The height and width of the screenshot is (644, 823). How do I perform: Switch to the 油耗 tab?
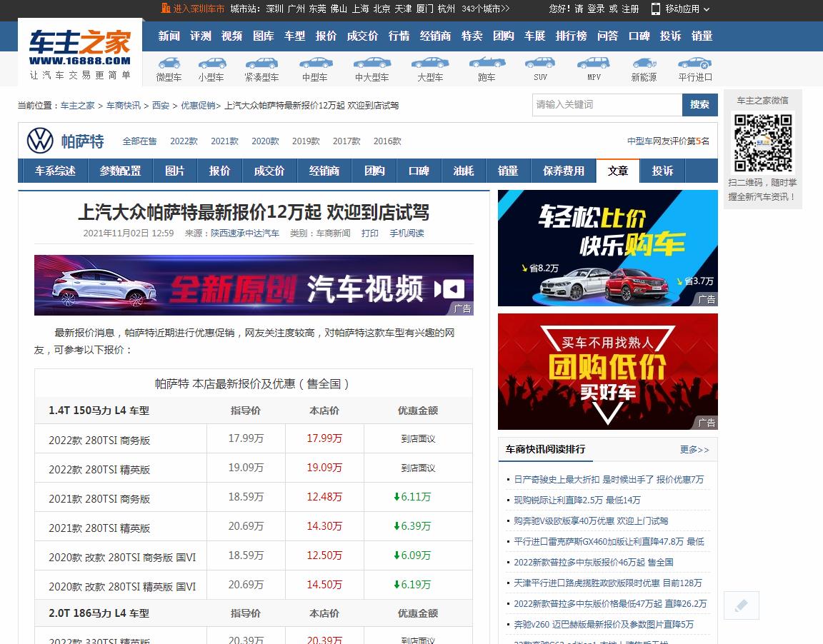click(x=464, y=171)
